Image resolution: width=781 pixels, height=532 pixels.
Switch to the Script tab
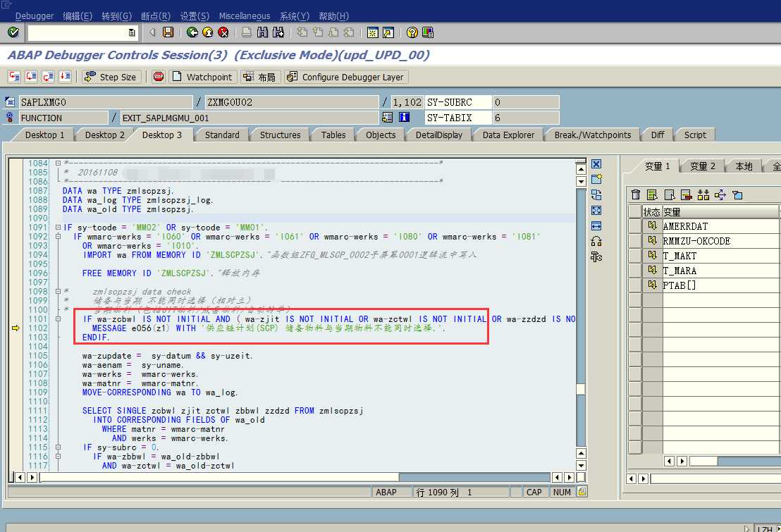[x=695, y=135]
